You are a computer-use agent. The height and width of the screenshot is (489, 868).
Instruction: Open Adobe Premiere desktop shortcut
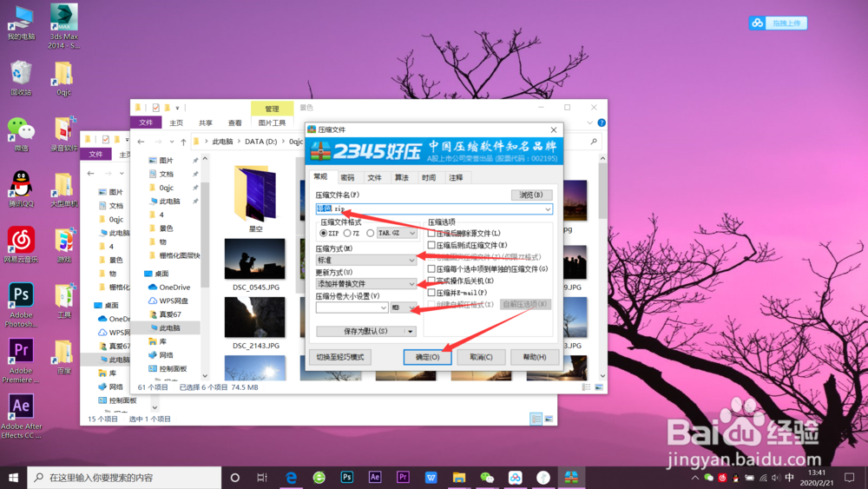pos(21,360)
